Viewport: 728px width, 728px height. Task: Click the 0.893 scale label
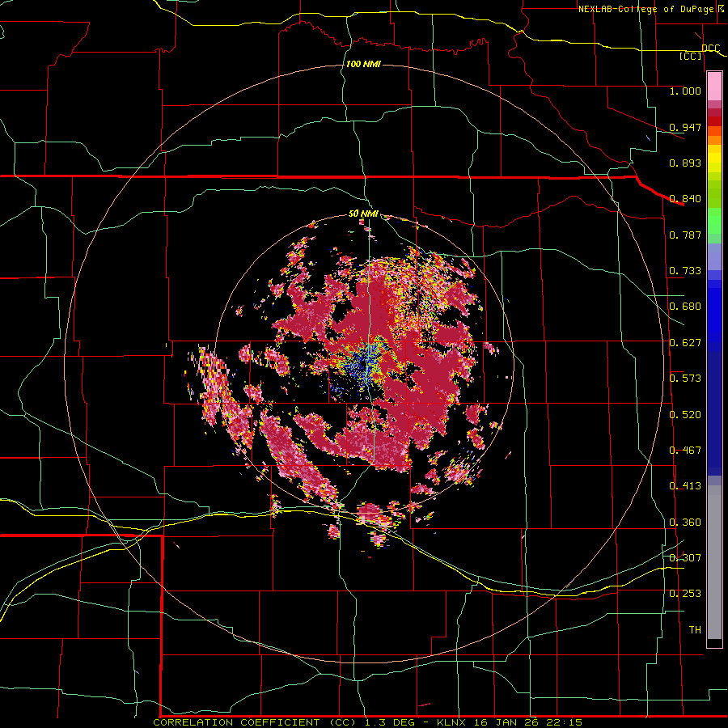point(685,163)
